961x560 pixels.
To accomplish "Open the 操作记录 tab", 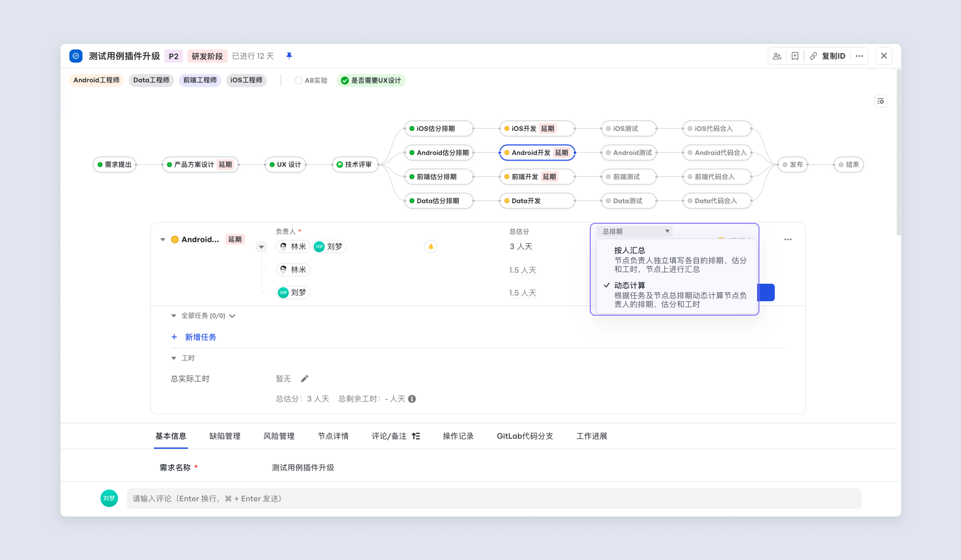I will (x=458, y=436).
